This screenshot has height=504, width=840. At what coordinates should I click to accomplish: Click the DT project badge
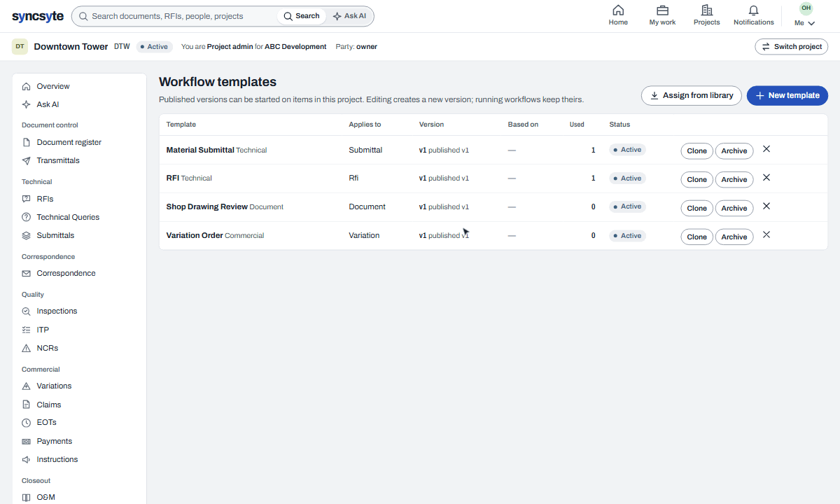(x=20, y=47)
